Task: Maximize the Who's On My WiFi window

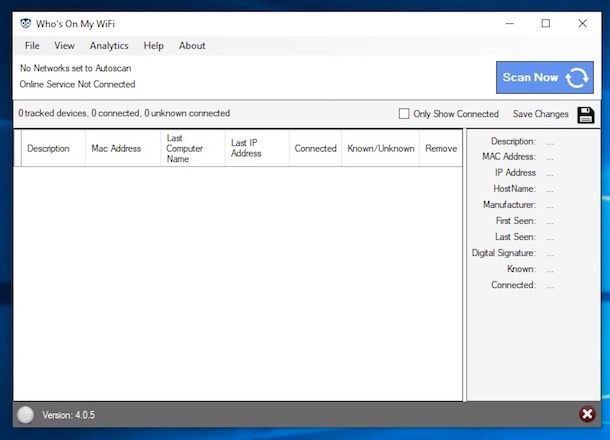Action: (545, 23)
